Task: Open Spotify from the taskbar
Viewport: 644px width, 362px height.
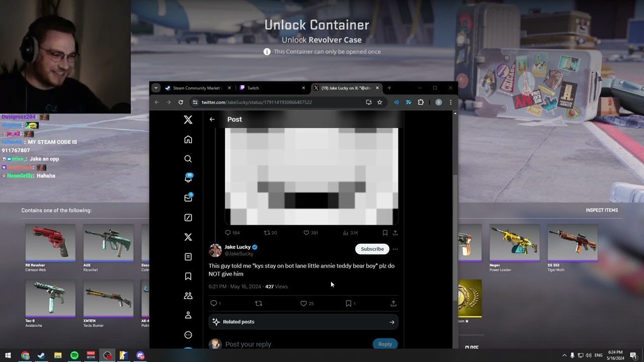Action: pyautogui.click(x=74, y=355)
